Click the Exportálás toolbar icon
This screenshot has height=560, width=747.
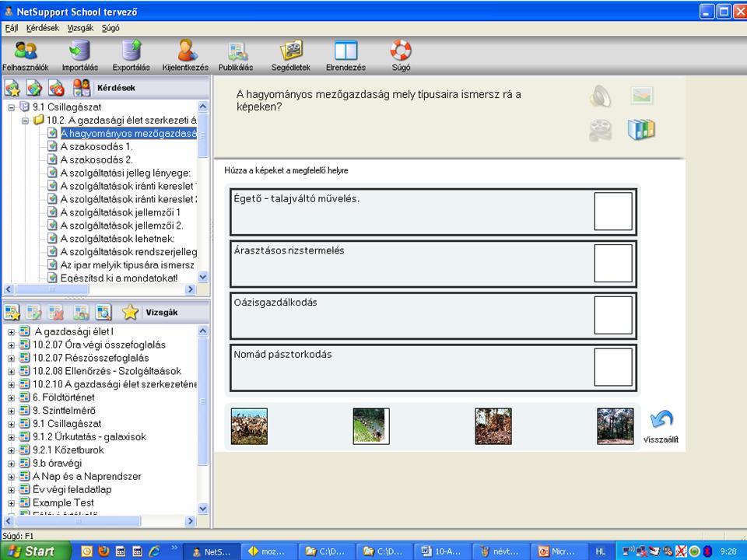click(x=131, y=52)
